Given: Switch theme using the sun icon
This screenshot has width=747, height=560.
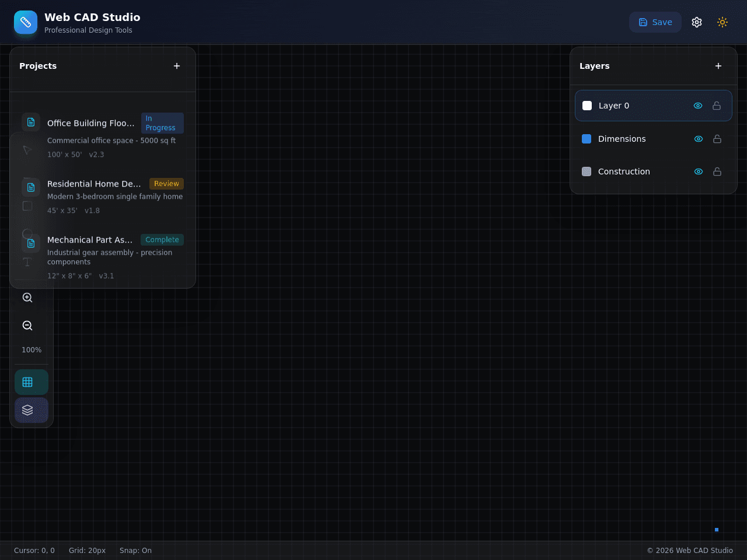Looking at the screenshot, I should 722,22.
